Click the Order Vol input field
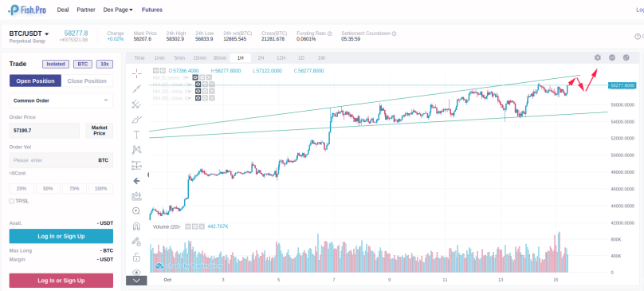This screenshot has height=291, width=644. coord(61,160)
